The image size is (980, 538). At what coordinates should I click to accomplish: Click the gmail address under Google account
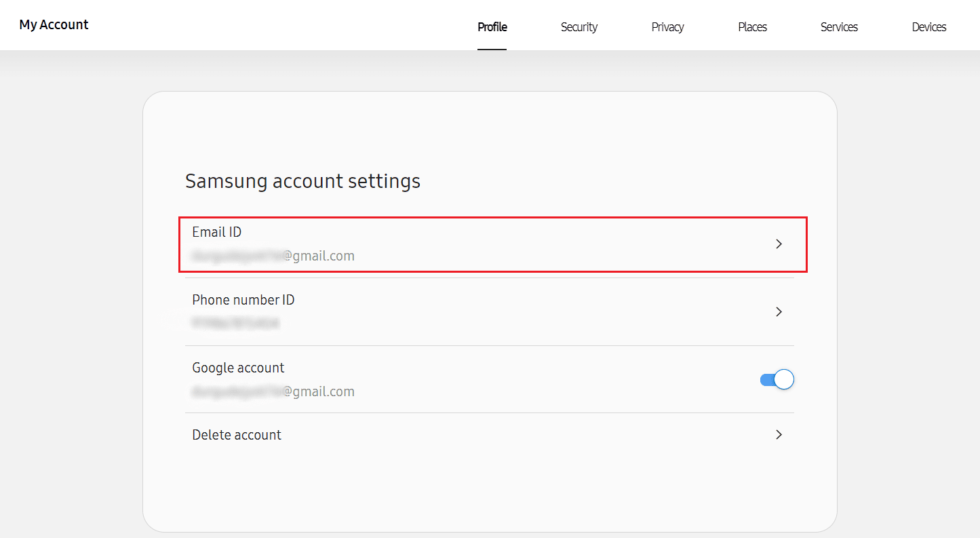click(273, 392)
